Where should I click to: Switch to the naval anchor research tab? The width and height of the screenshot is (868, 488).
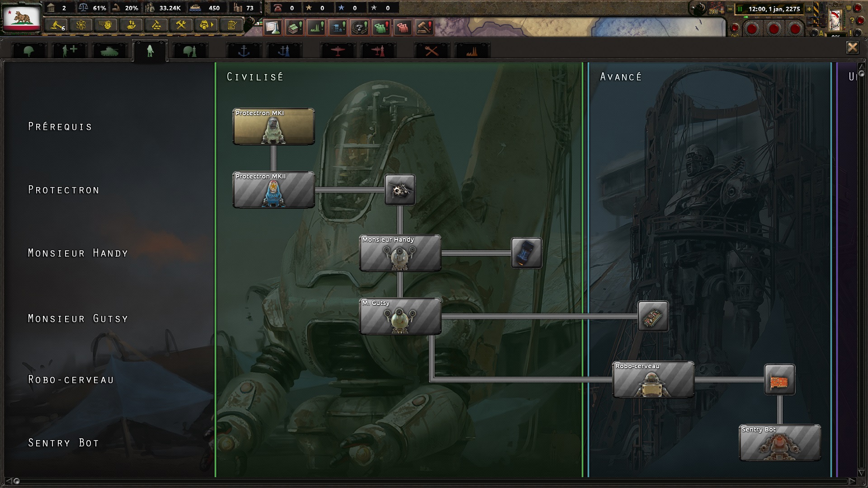244,51
